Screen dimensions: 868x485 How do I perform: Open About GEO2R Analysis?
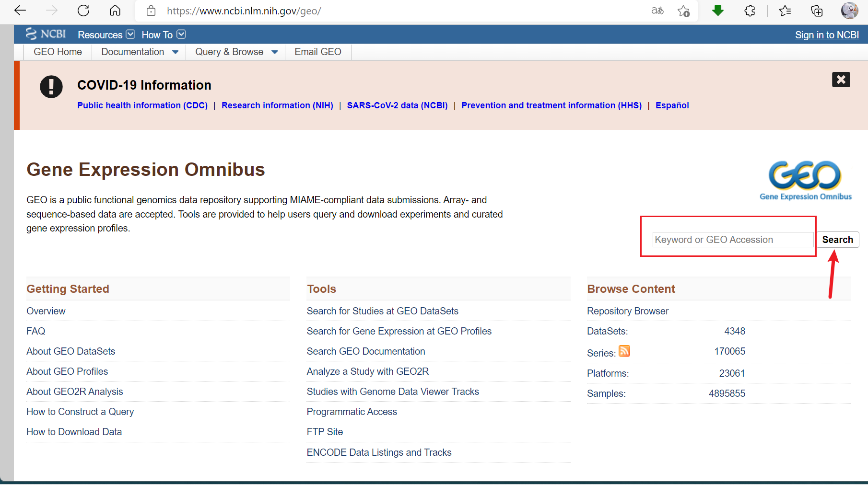(75, 392)
